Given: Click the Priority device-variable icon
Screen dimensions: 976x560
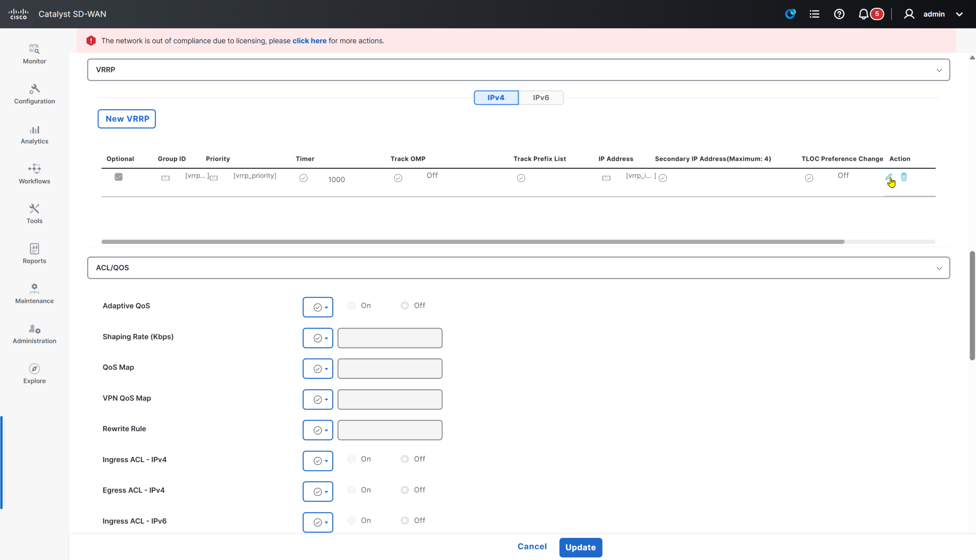Looking at the screenshot, I should tap(213, 178).
